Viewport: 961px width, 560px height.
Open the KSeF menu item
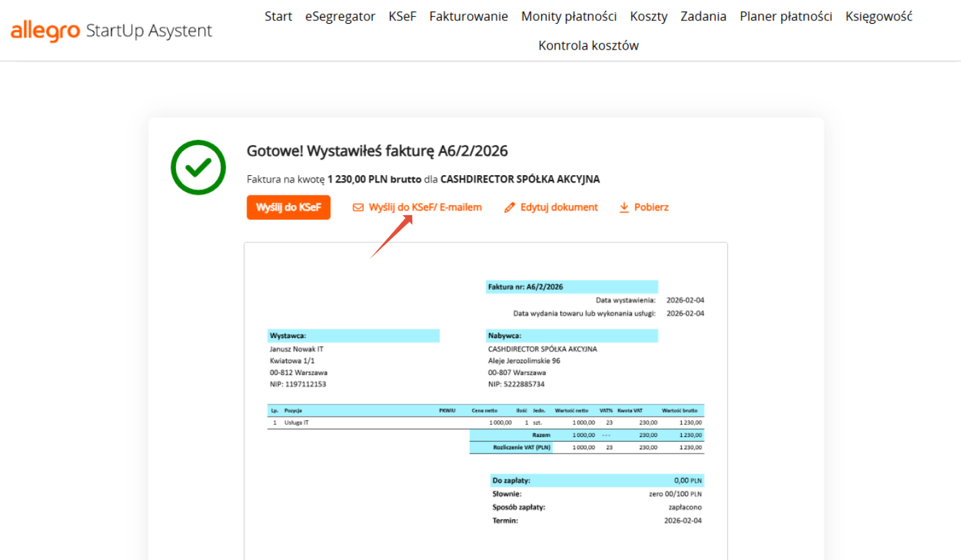(402, 16)
